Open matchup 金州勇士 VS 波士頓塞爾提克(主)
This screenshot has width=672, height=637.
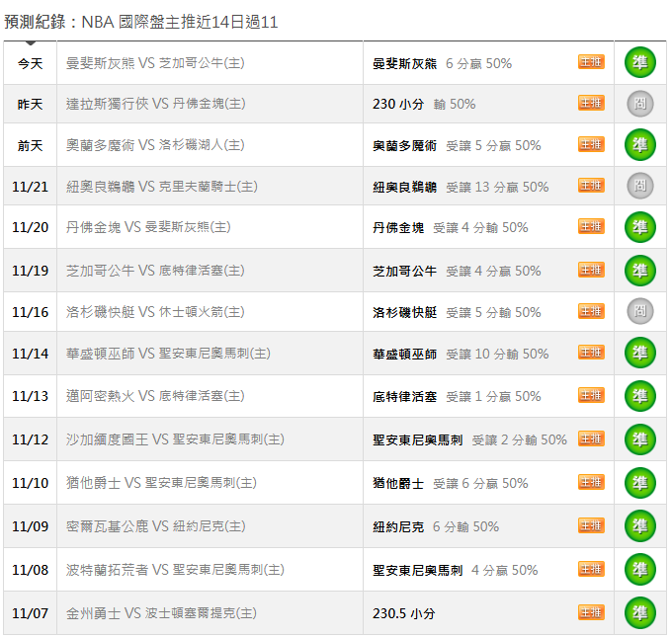click(x=161, y=613)
